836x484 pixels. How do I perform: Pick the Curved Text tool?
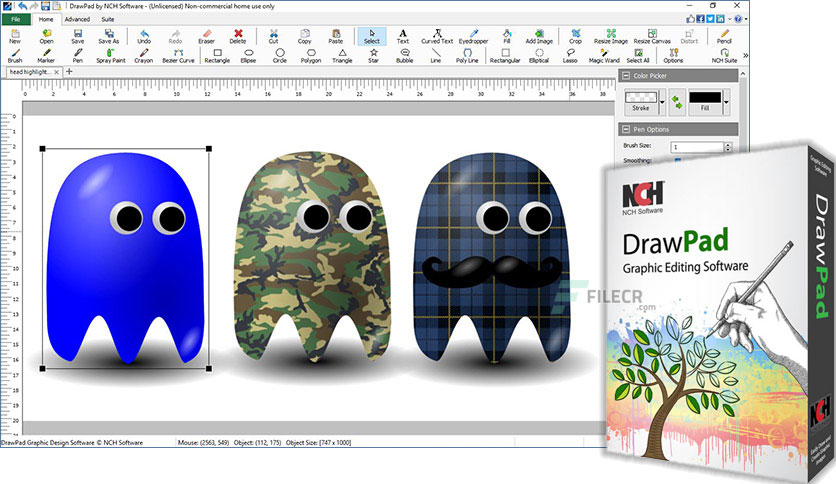pos(437,36)
